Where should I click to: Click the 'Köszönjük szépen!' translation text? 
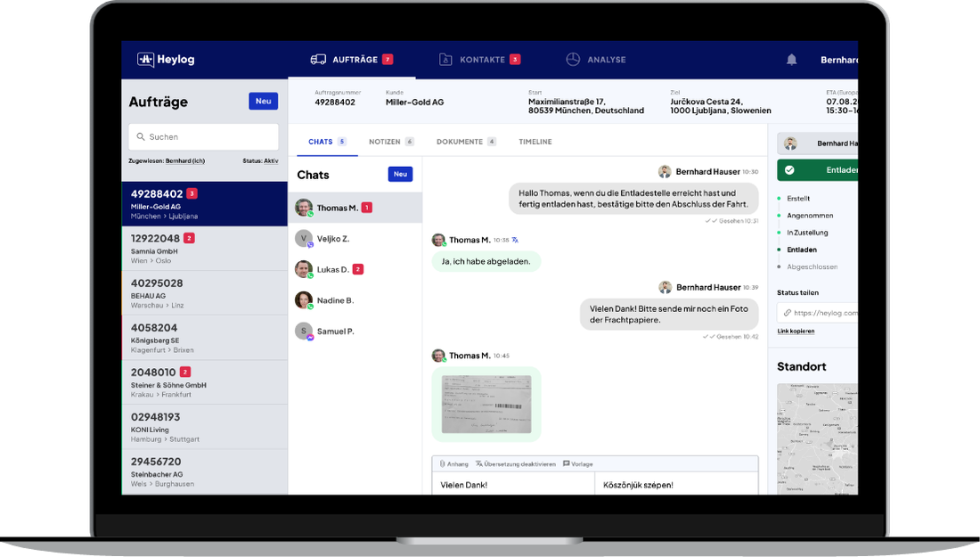pos(638,485)
